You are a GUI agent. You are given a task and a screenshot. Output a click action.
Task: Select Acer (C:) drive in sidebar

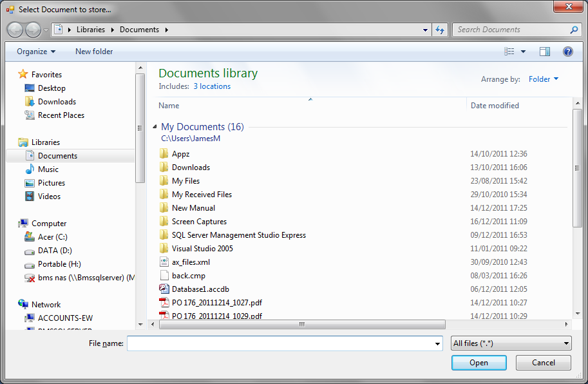click(52, 237)
